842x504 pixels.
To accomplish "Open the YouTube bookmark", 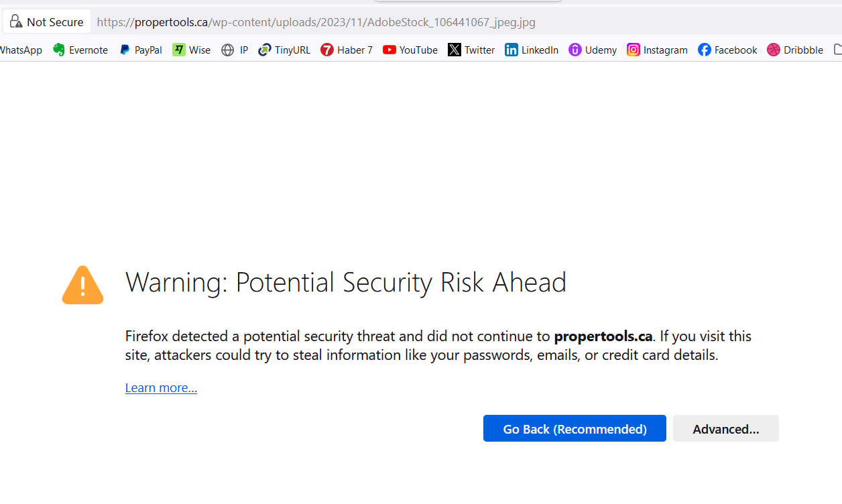I will pyautogui.click(x=410, y=50).
